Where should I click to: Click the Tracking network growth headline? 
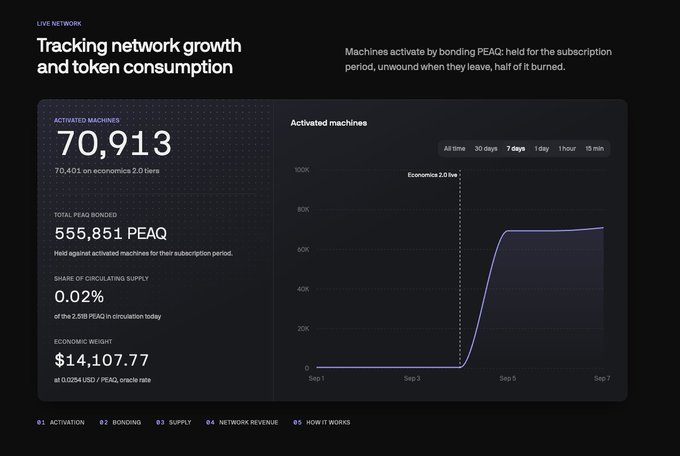pos(139,56)
